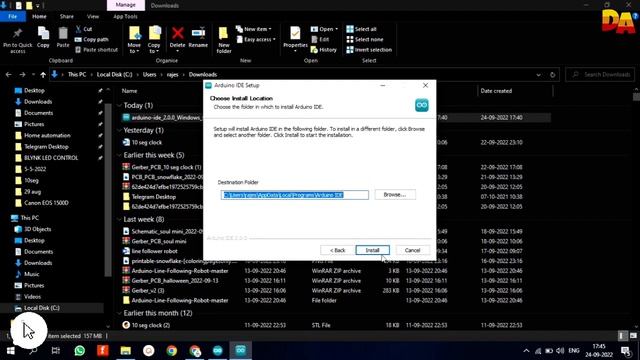
Task: Collapse Earlier this week (5) group
Action: [119, 155]
